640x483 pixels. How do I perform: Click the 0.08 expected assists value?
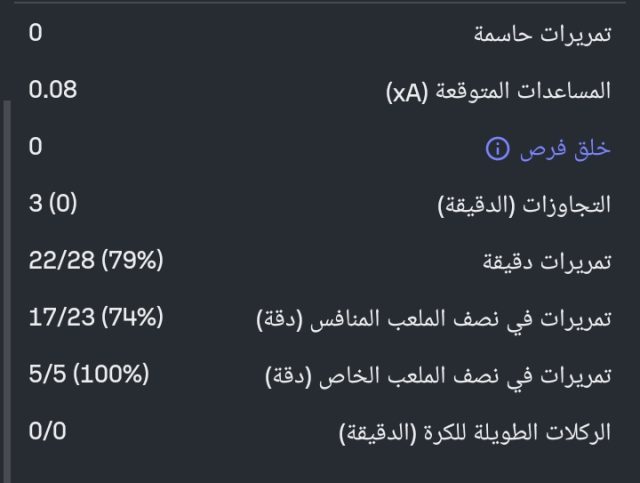point(53,90)
